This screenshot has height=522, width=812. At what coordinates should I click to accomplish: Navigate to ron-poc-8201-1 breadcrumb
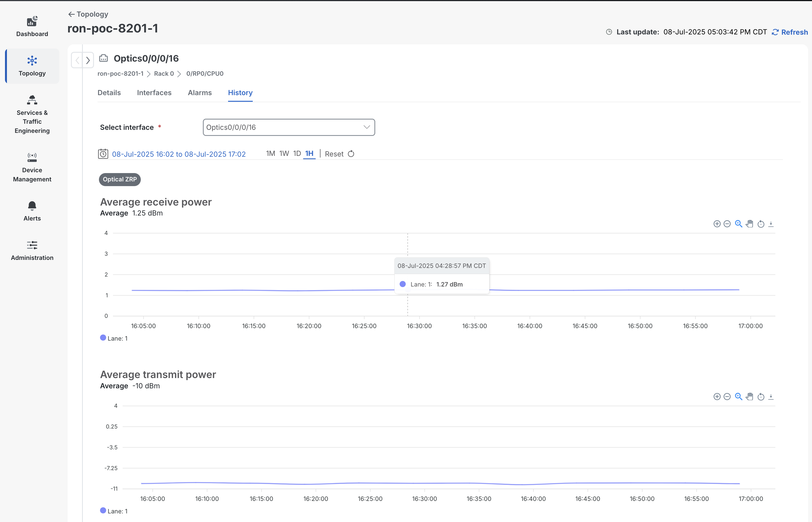121,74
